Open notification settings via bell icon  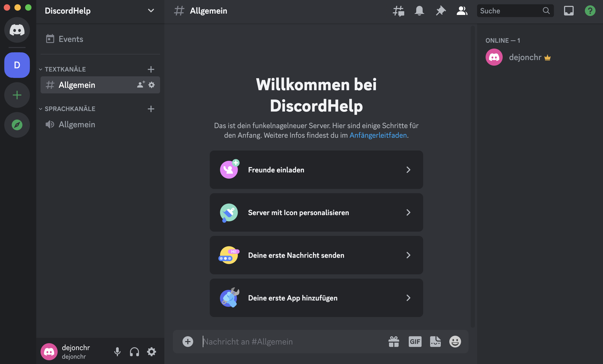419,11
